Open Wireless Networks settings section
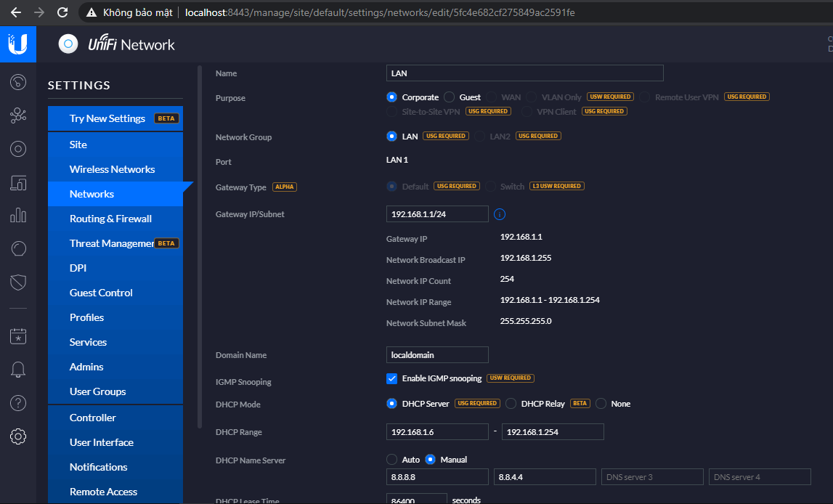 [x=112, y=169]
